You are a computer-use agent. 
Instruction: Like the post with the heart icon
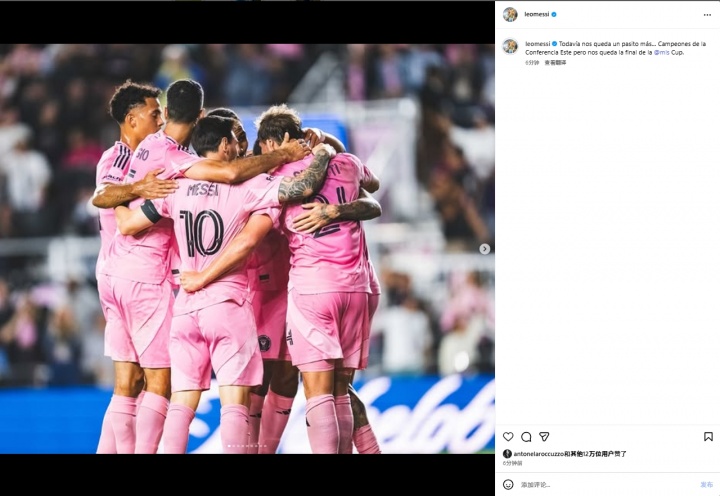508,436
